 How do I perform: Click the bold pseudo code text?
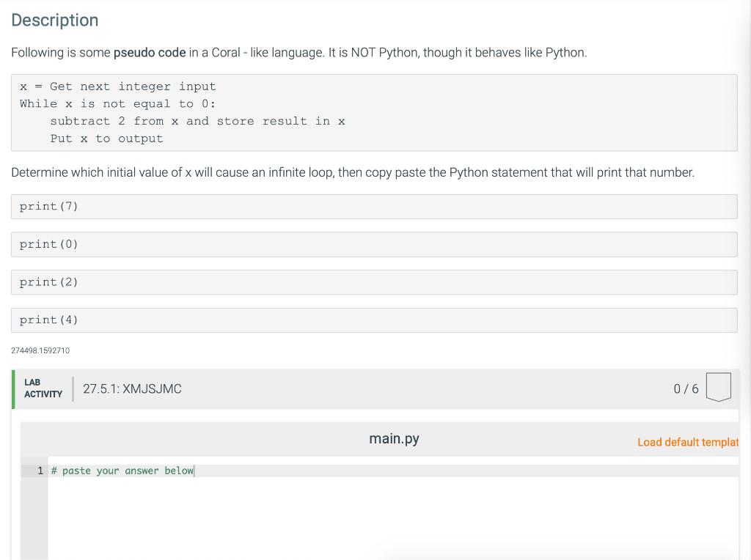click(150, 52)
